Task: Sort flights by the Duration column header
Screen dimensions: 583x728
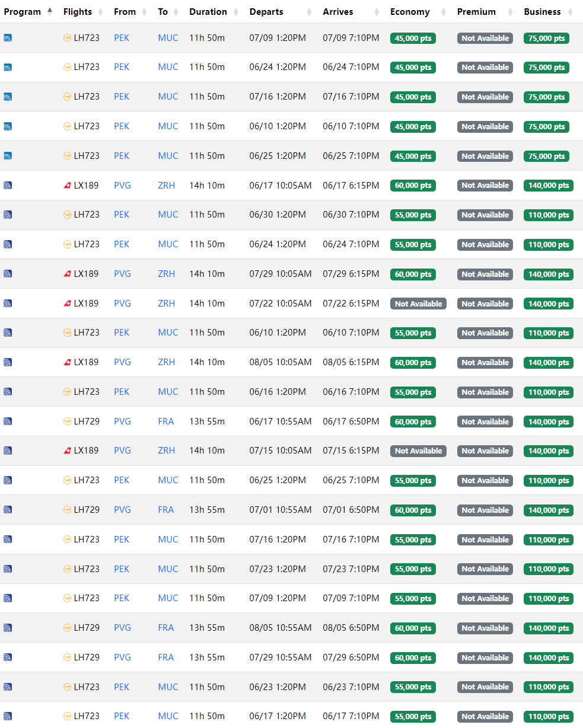Action: pyautogui.click(x=208, y=12)
